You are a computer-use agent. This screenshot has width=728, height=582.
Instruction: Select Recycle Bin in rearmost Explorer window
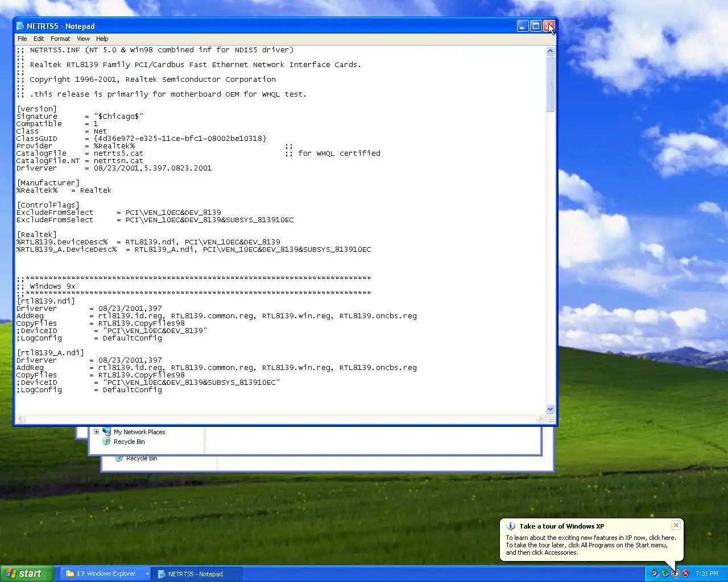click(142, 458)
